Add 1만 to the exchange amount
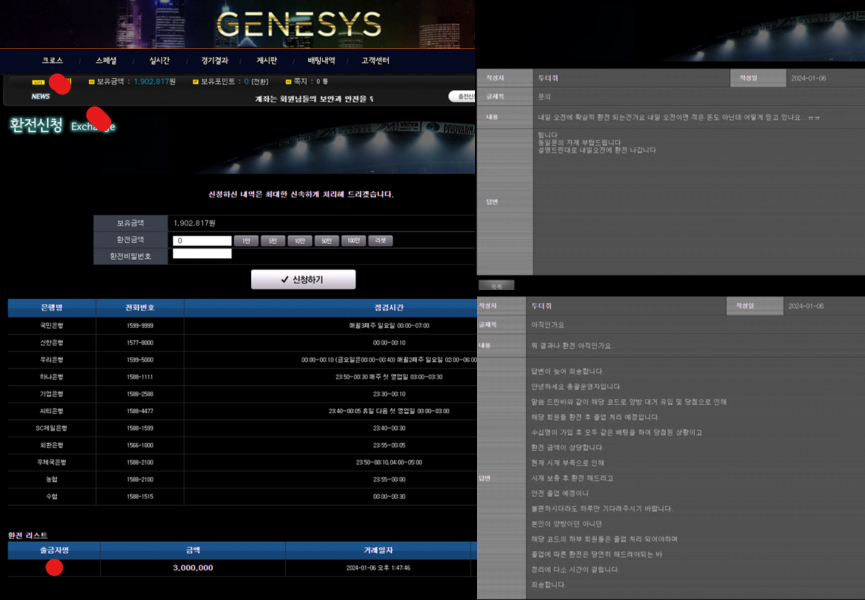Screen dimensions: 865x600 click(x=246, y=241)
